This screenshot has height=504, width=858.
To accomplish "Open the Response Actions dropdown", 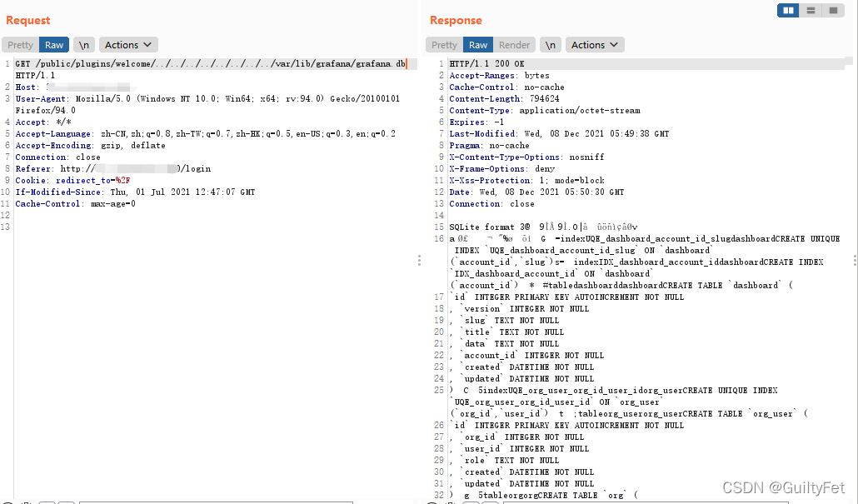I will tap(595, 45).
